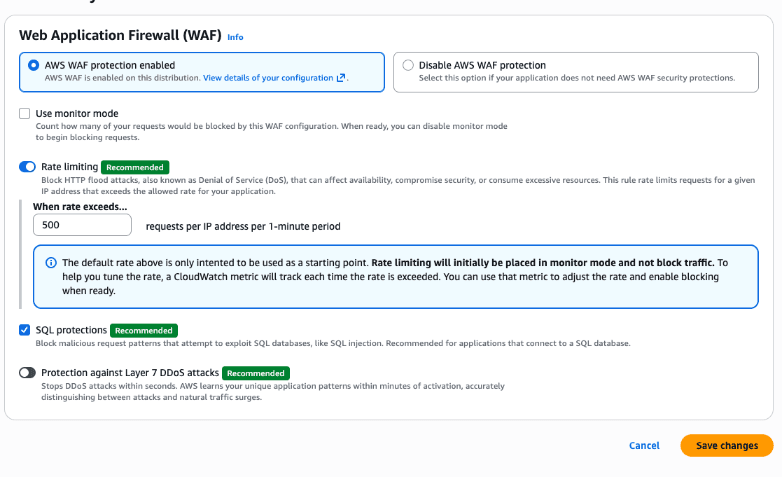Click Recommended badge next to SQL protections
The width and height of the screenshot is (782, 477).
pyautogui.click(x=144, y=330)
